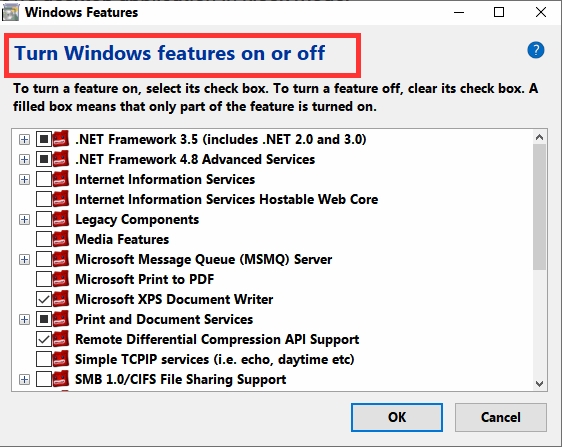
Task: Enable the Media Features checkbox
Action: point(44,239)
